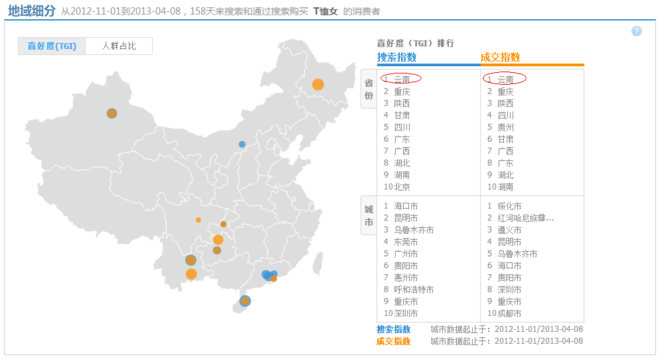Screen dimensions: 660x361
Task: Click the map dot in Xinjiang
Action: 112,113
